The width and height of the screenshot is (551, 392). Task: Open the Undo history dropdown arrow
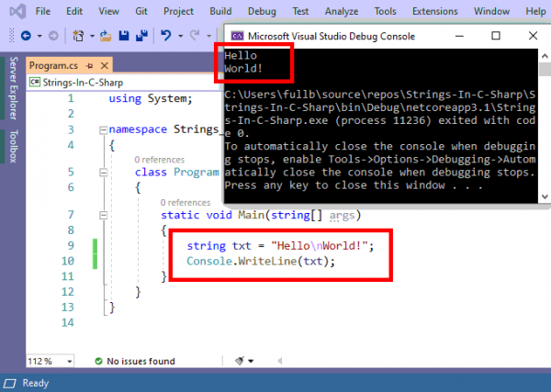tap(180, 36)
